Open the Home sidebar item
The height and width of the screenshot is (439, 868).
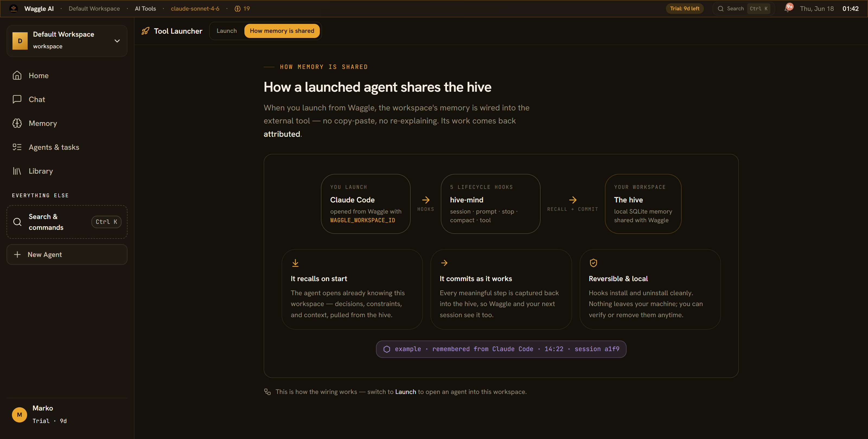click(67, 75)
